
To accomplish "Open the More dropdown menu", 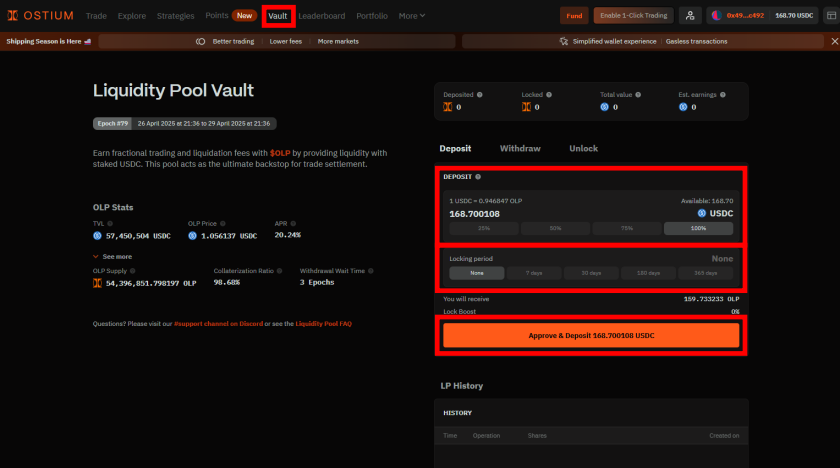I will point(411,16).
